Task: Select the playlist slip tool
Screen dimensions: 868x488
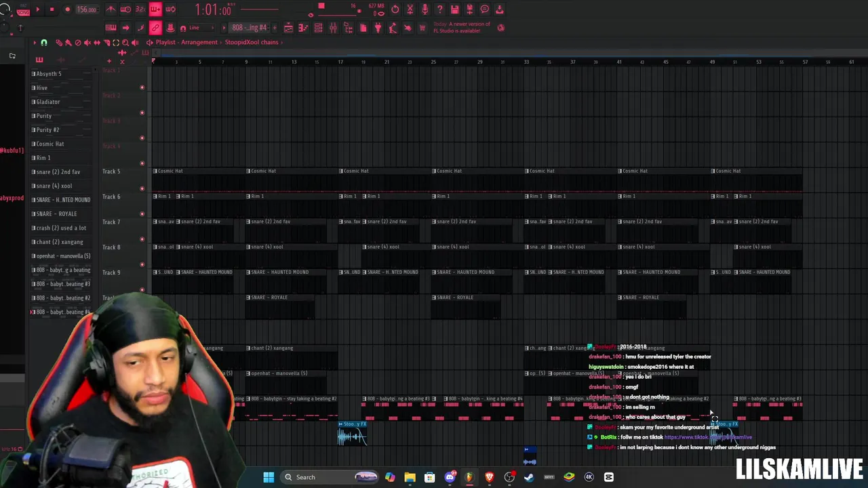Action: pyautogui.click(x=97, y=42)
